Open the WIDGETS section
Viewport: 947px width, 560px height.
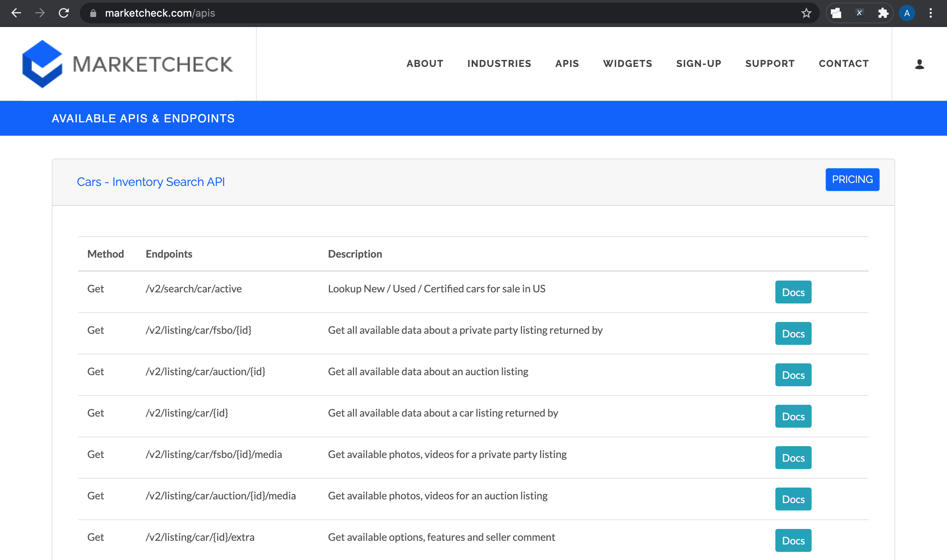627,64
